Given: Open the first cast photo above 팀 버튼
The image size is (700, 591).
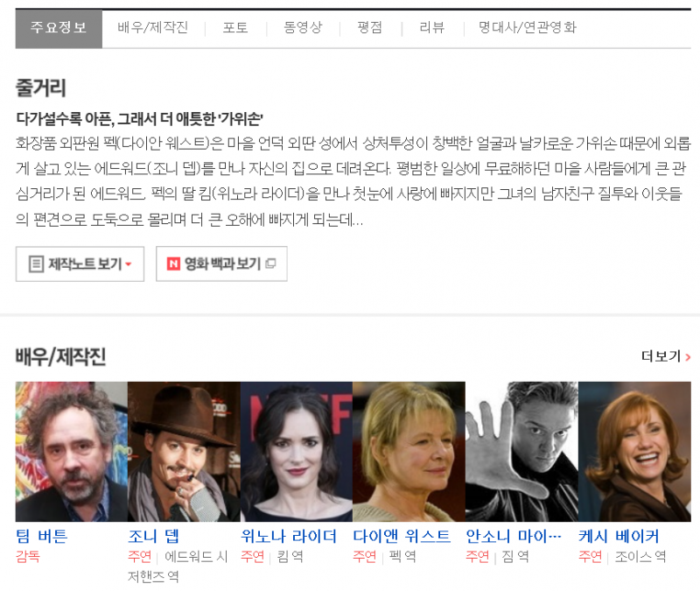Looking at the screenshot, I should [x=71, y=451].
